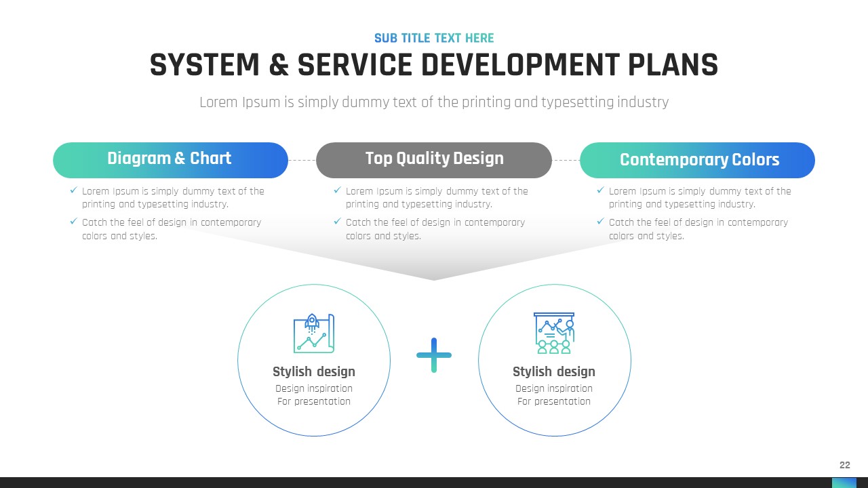
Task: Select the Diagram & Chart pill label
Action: pyautogui.click(x=170, y=159)
